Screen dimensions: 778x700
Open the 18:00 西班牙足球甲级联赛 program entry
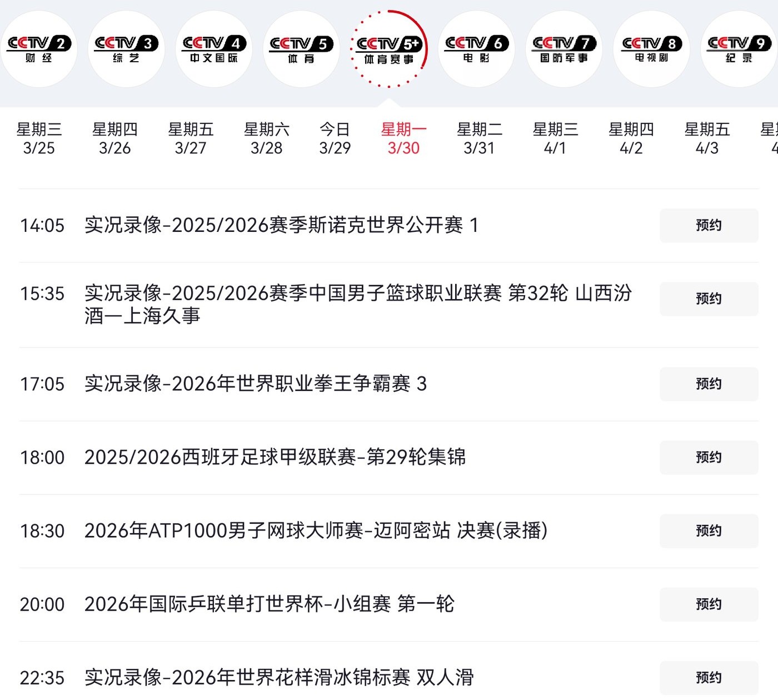coord(275,457)
